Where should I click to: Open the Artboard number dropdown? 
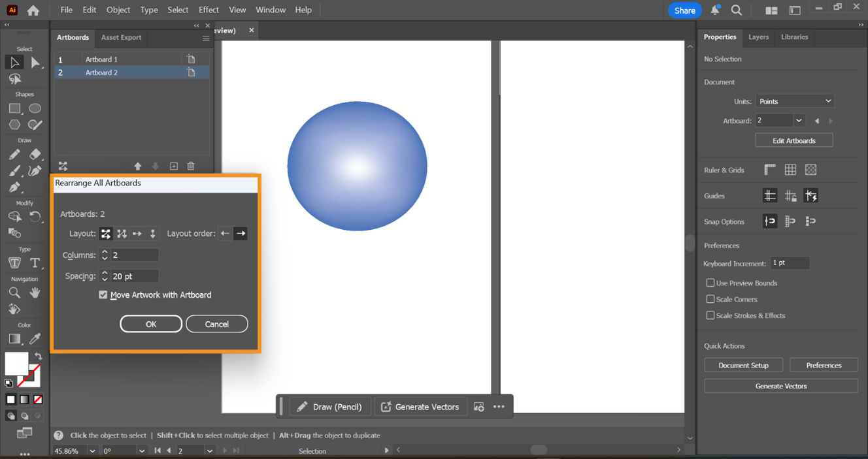[799, 121]
